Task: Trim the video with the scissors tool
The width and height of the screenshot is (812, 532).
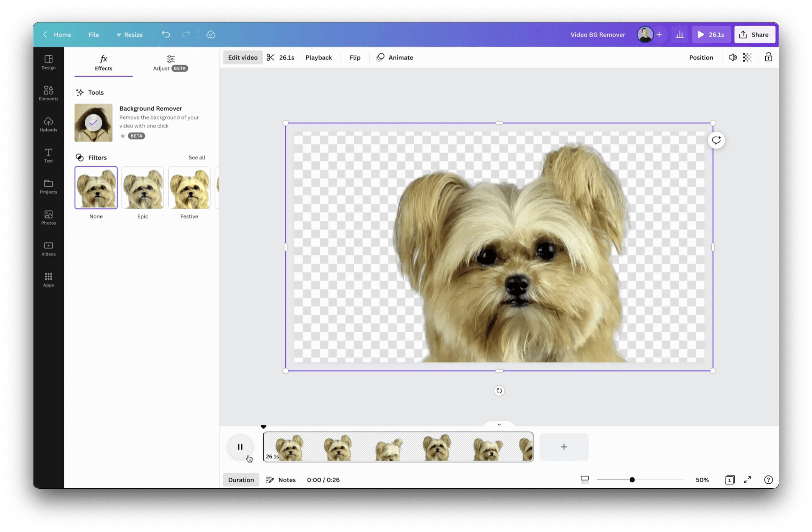Action: pos(271,57)
